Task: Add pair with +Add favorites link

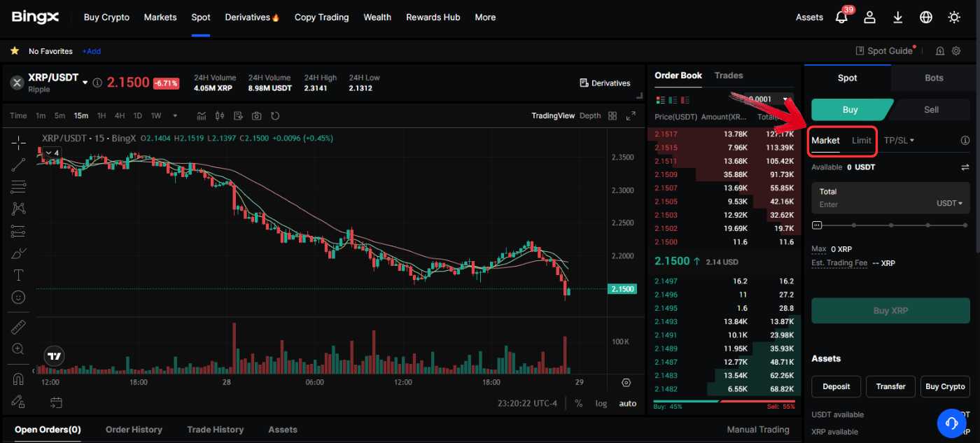Action: click(91, 51)
